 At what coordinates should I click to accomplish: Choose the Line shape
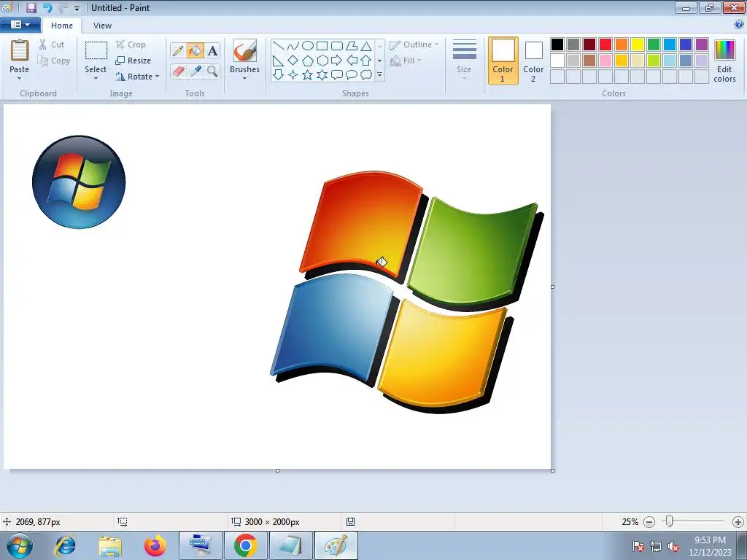tap(278, 46)
